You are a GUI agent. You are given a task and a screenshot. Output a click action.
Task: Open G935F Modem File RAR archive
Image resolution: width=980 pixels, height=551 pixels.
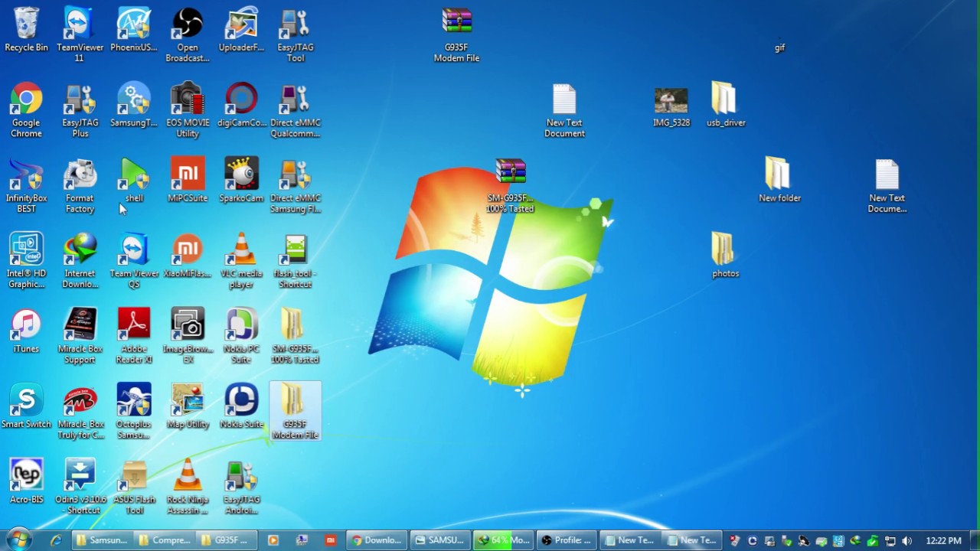456,35
